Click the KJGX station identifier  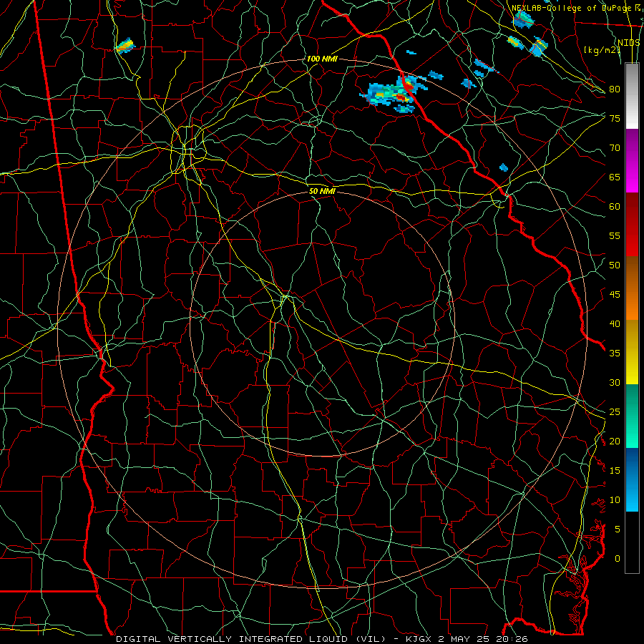click(419, 639)
